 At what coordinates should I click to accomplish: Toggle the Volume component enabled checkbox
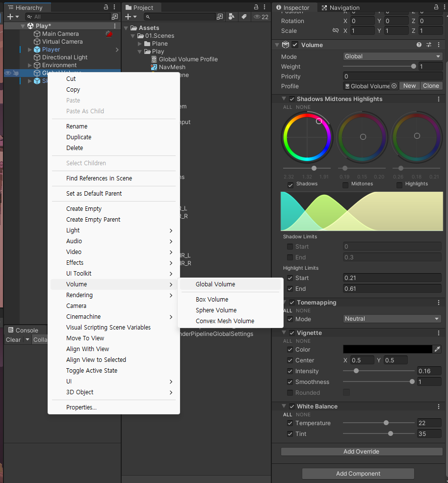point(295,45)
